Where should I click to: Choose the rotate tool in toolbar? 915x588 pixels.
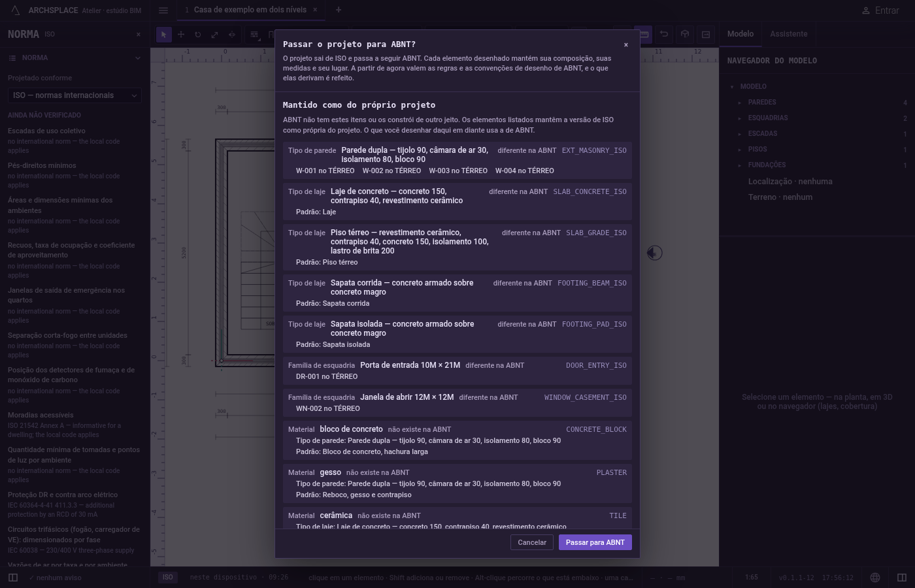coord(198,34)
